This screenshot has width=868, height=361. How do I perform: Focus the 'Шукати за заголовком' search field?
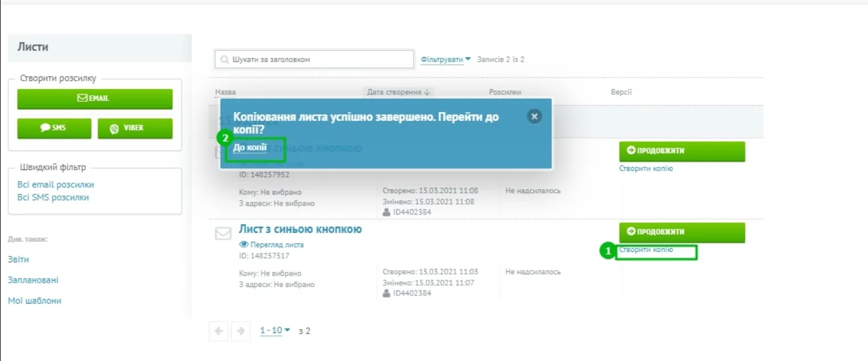314,59
